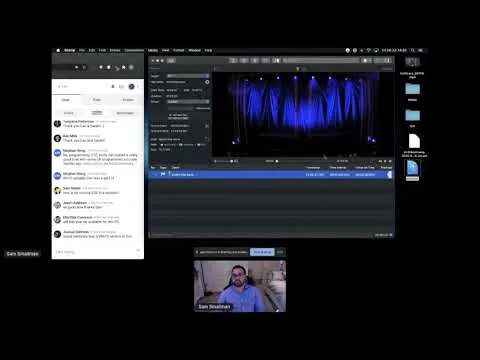Click Sam Smallman's webcam thumbnail
The width and height of the screenshot is (480, 360).
[x=240, y=286]
